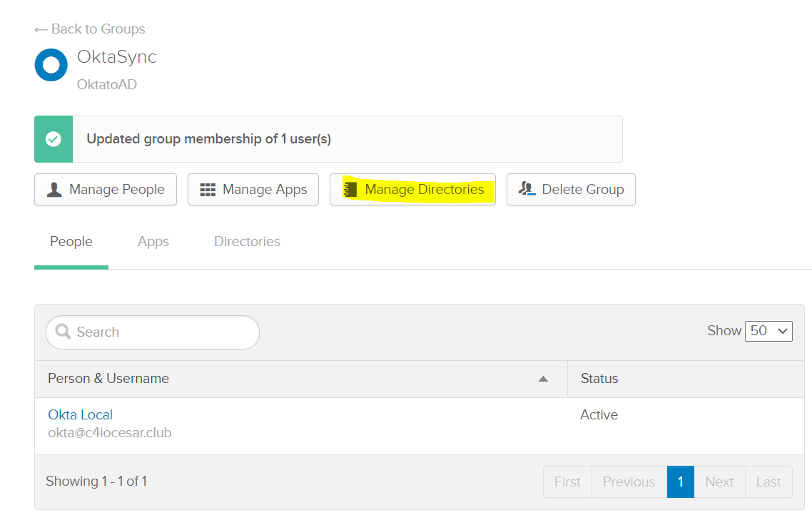Screen dimensions: 812x520
Task: Open Manage Apps button
Action: click(x=253, y=190)
